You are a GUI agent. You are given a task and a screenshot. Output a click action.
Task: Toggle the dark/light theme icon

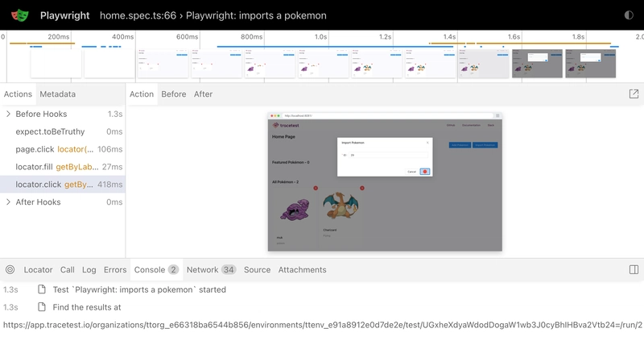629,15
